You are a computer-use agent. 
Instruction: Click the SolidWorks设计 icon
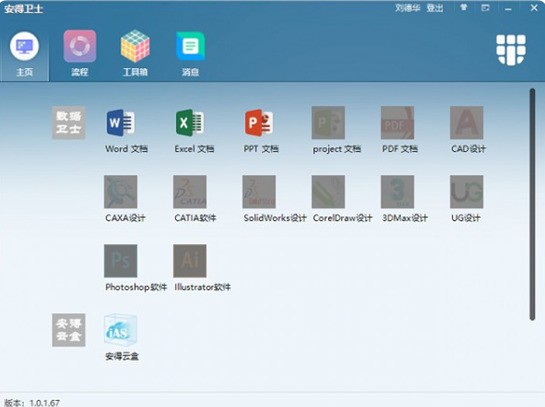[259, 192]
